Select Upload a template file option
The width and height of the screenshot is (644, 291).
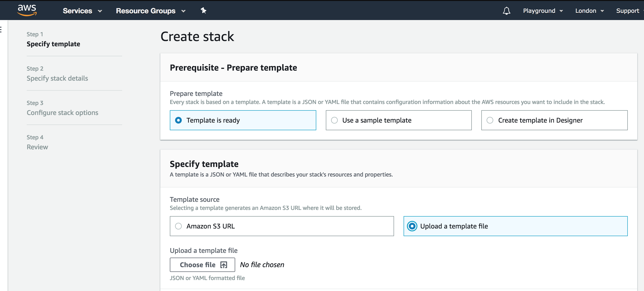412,226
